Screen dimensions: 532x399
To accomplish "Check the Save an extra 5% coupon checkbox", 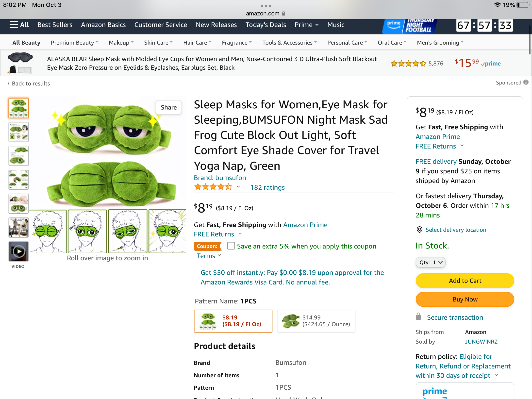I will (231, 246).
